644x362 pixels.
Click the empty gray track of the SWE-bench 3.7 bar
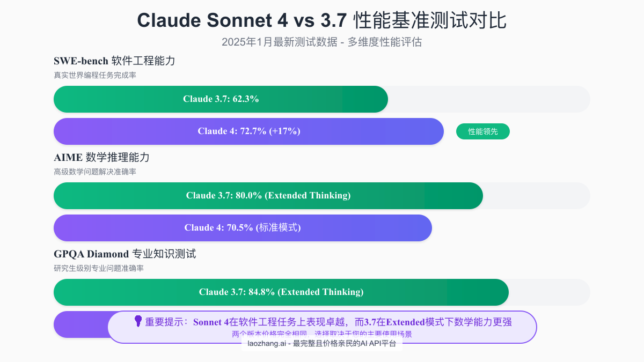point(488,99)
